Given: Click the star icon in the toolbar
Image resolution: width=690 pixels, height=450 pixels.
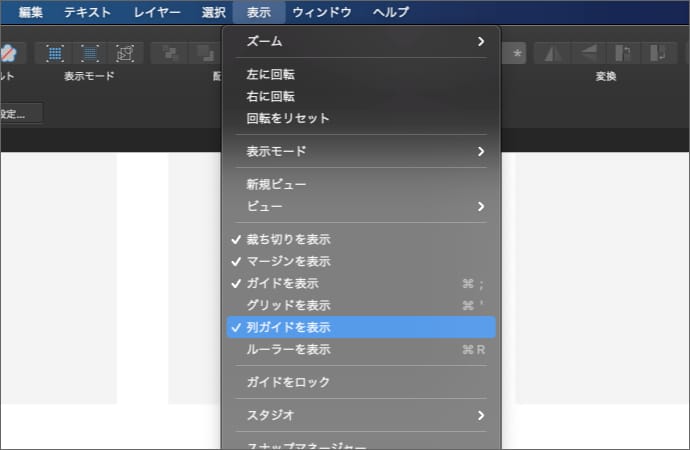Looking at the screenshot, I should [x=516, y=53].
